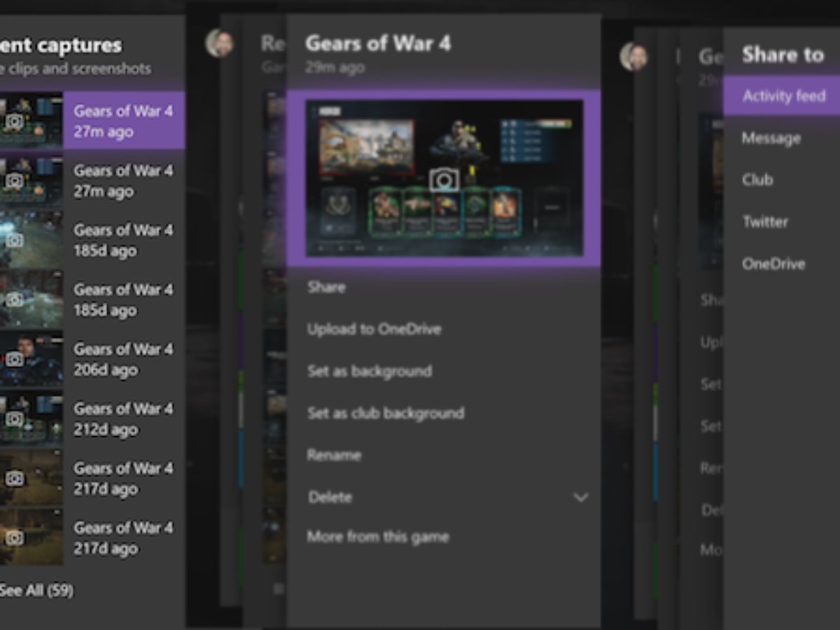Share to Activity feed
This screenshot has width=840, height=630.
[782, 96]
